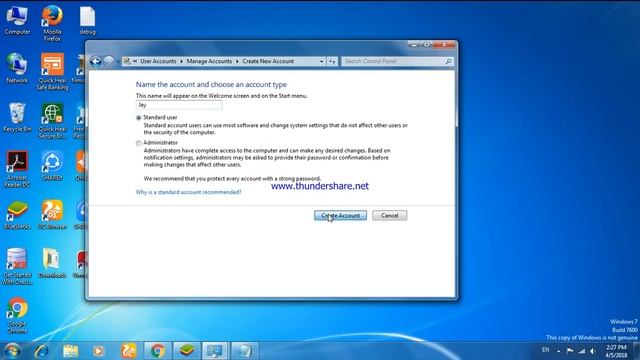640x360 pixels.
Task: Go back with the Back arrow button
Action: pyautogui.click(x=96, y=61)
